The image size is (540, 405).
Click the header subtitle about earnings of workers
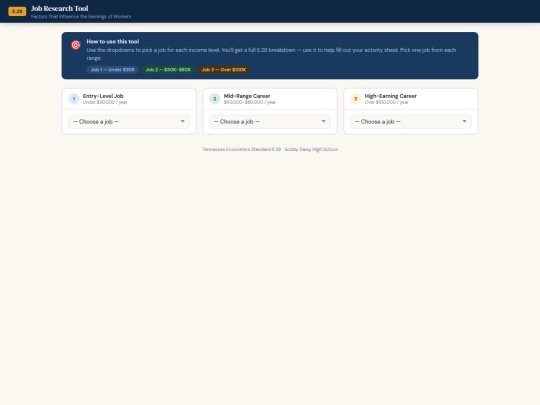[81, 17]
